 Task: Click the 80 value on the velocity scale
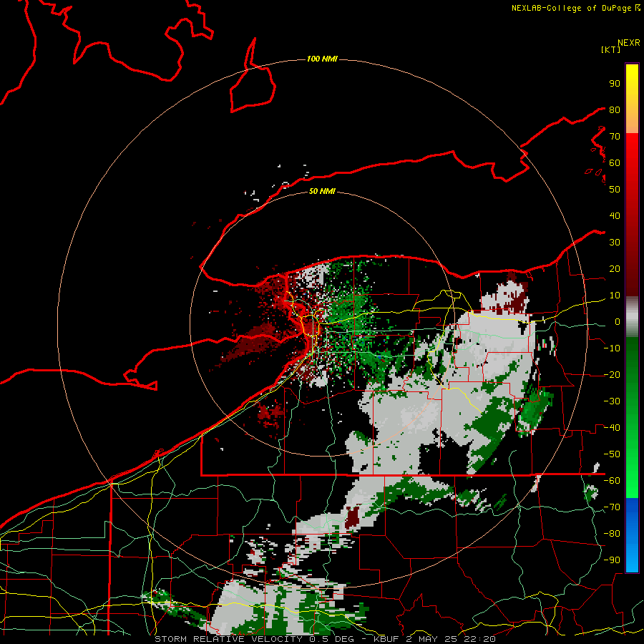pos(615,109)
